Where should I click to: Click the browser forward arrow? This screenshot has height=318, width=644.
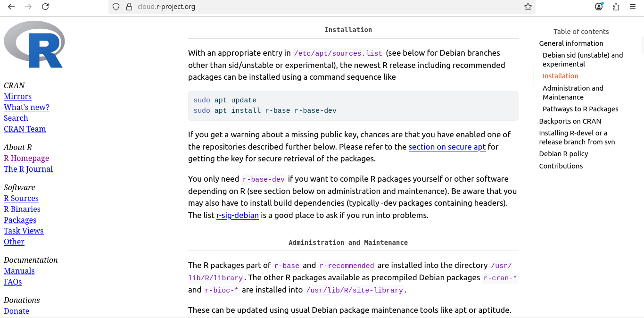pyautogui.click(x=28, y=7)
